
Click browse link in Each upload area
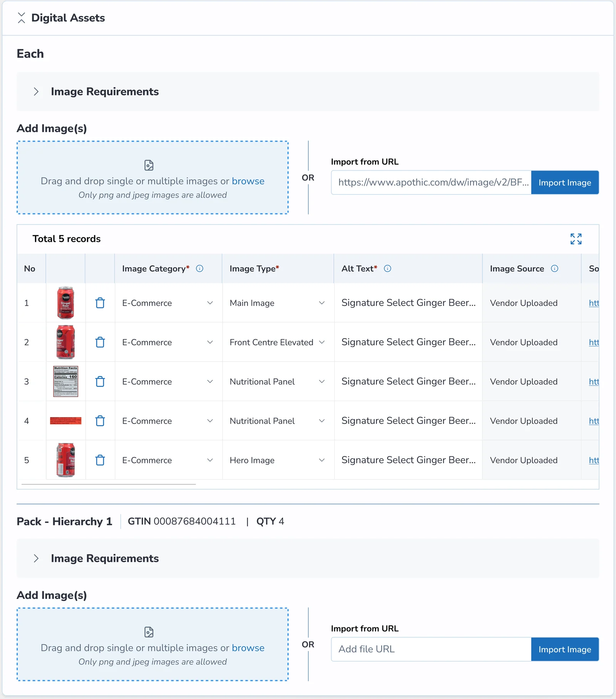248,181
